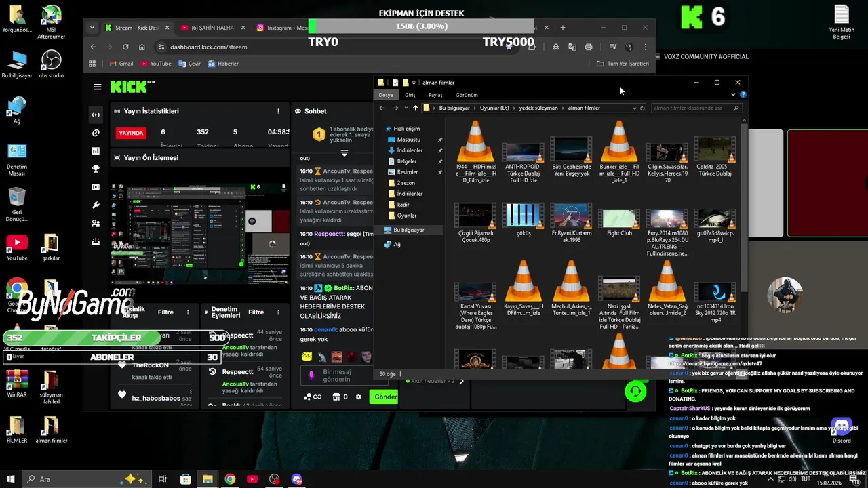
Task: Click the dashboard.kick.com address bar
Action: [332, 47]
